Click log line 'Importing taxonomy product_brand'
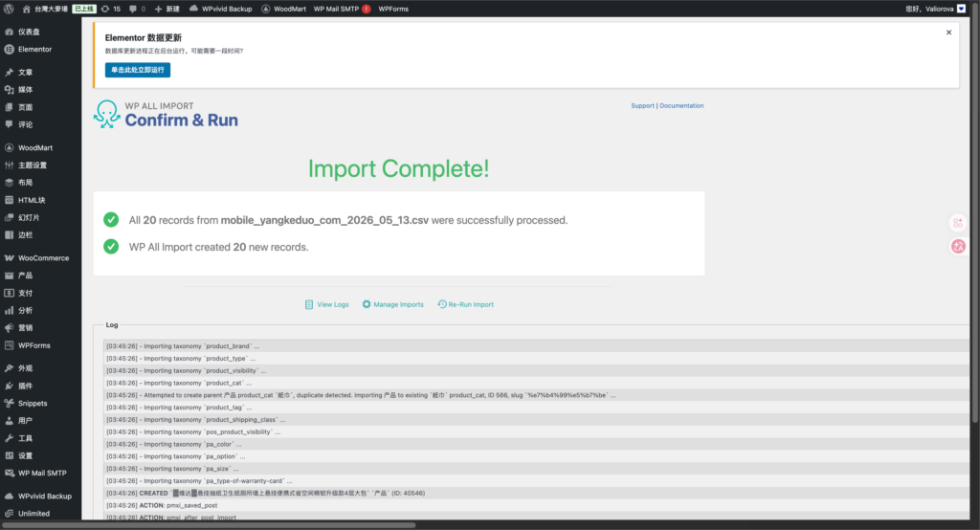Image resolution: width=980 pixels, height=530 pixels. pos(536,346)
